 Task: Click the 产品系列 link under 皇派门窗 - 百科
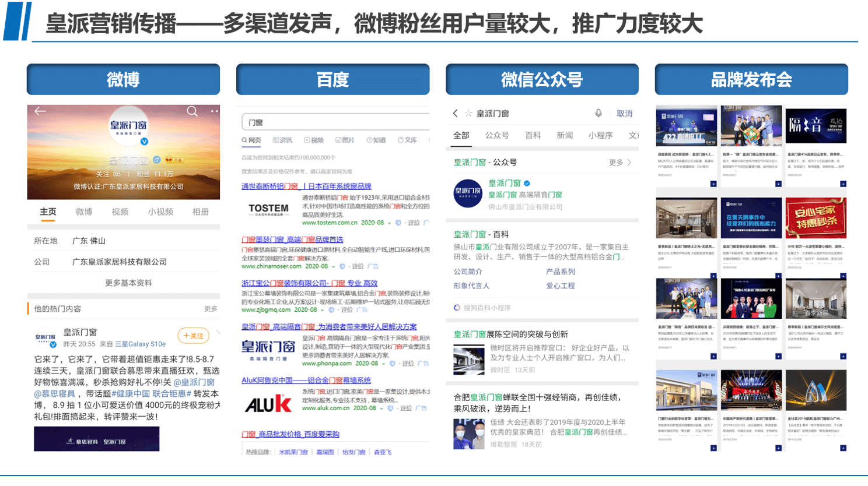pos(560,272)
